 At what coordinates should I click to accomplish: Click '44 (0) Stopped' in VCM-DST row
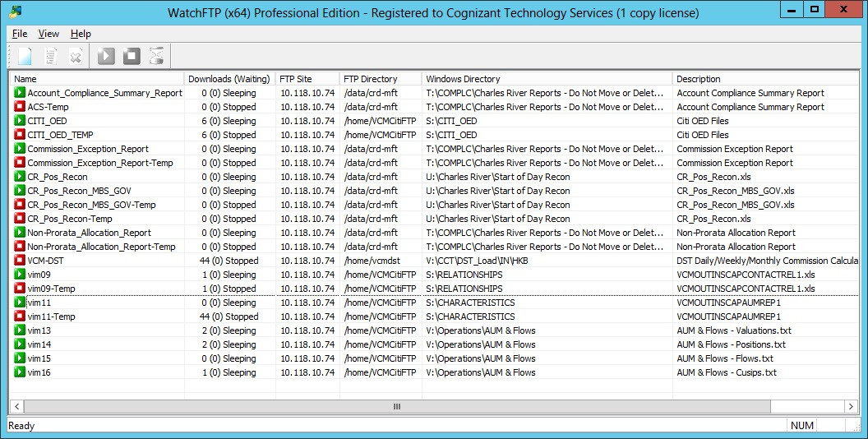pyautogui.click(x=229, y=260)
